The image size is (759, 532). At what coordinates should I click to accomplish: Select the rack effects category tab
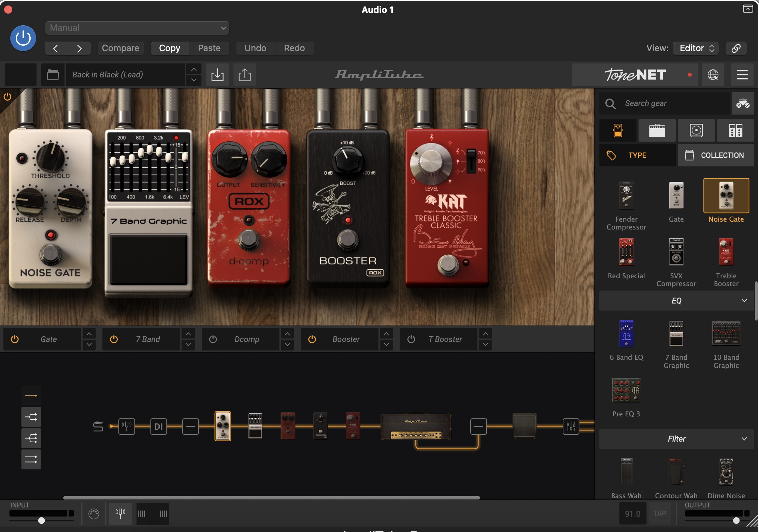click(x=735, y=130)
